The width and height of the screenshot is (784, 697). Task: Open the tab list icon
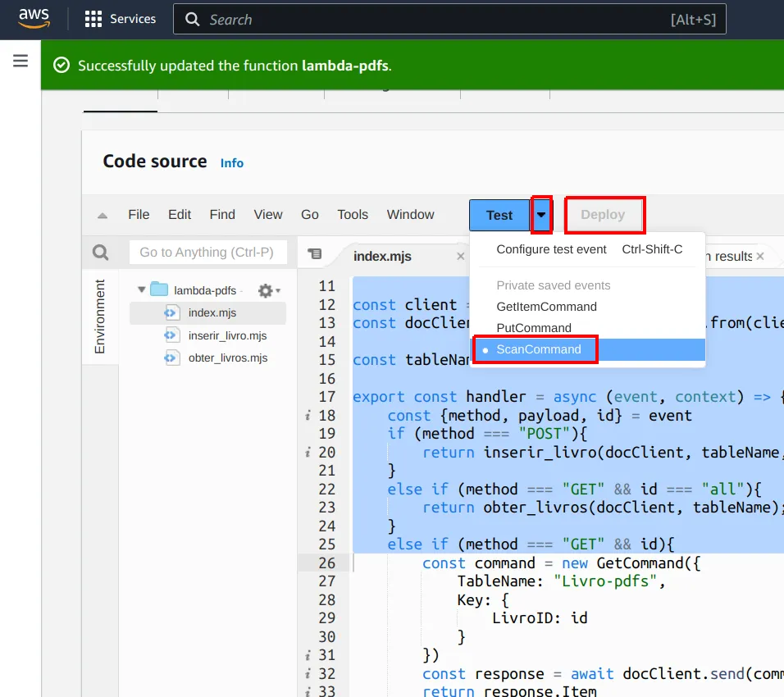coord(314,254)
